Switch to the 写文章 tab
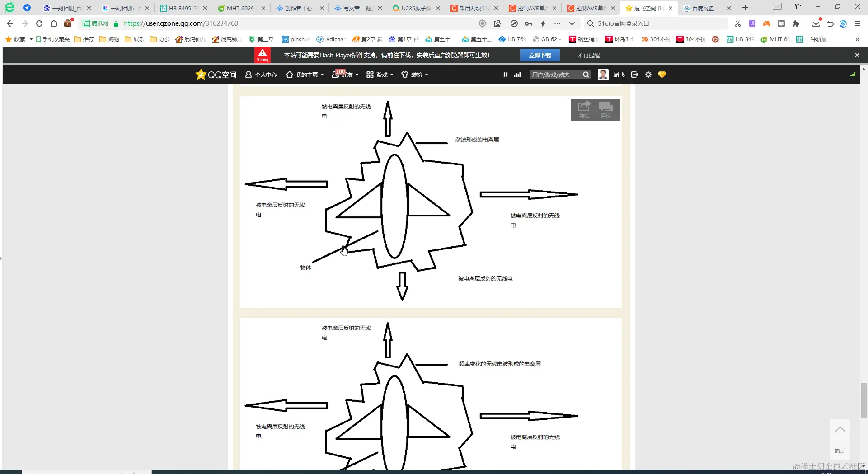This screenshot has height=474, width=868. point(358,8)
